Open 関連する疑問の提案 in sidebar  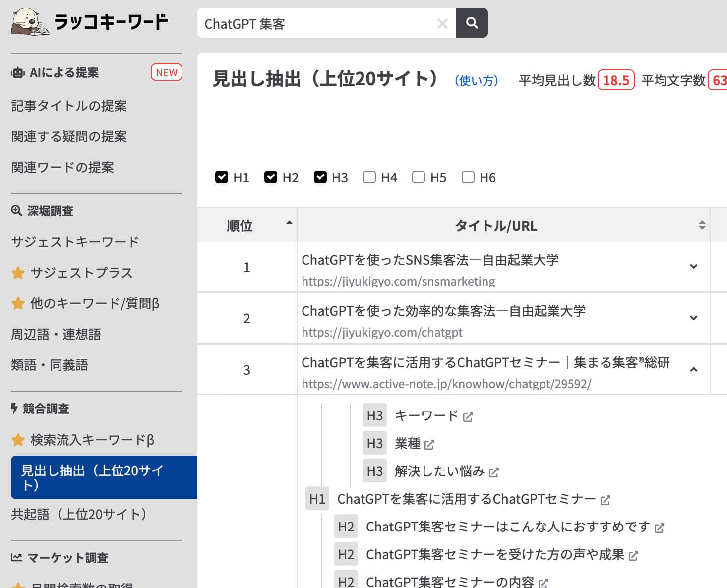click(69, 136)
